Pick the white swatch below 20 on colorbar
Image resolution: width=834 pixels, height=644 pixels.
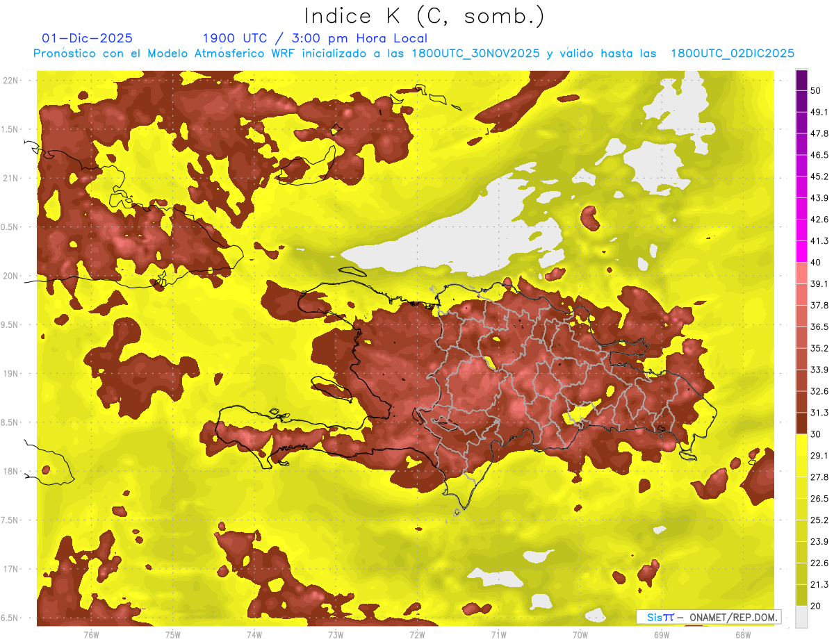(x=801, y=617)
